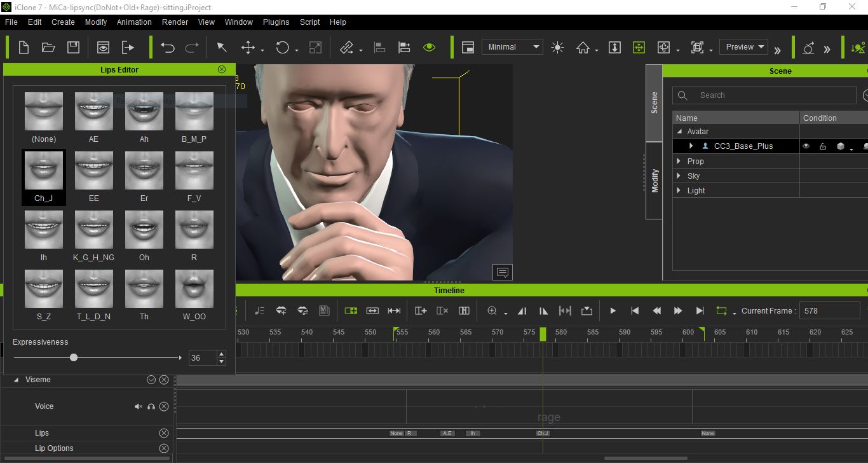868x463 pixels.
Task: Click the Add Key icon in the timeline
Action: [421, 311]
